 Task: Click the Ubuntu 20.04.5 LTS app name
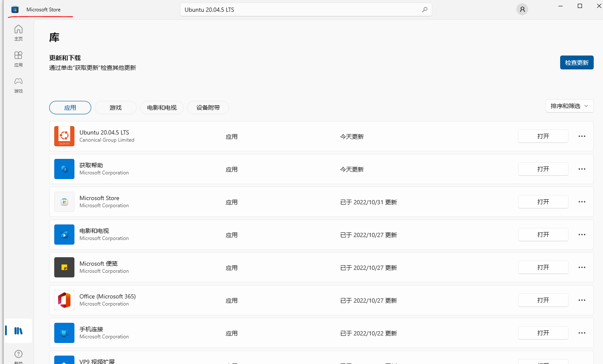(104, 132)
